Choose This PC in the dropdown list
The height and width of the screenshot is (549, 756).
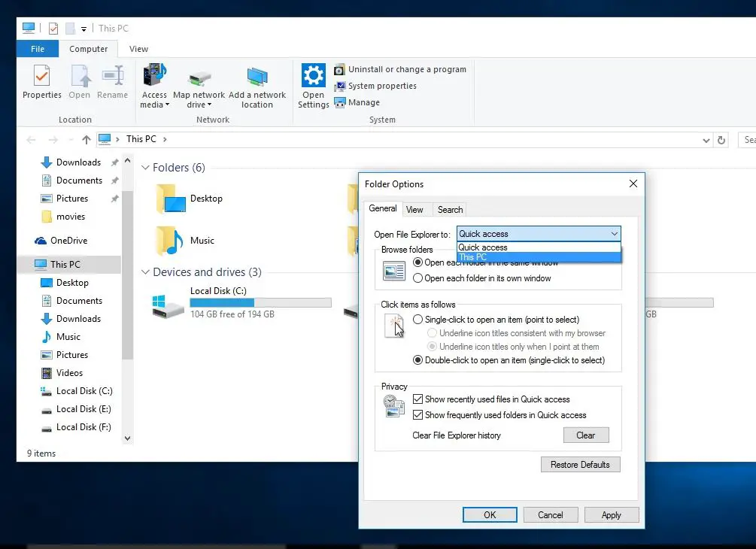(539, 257)
